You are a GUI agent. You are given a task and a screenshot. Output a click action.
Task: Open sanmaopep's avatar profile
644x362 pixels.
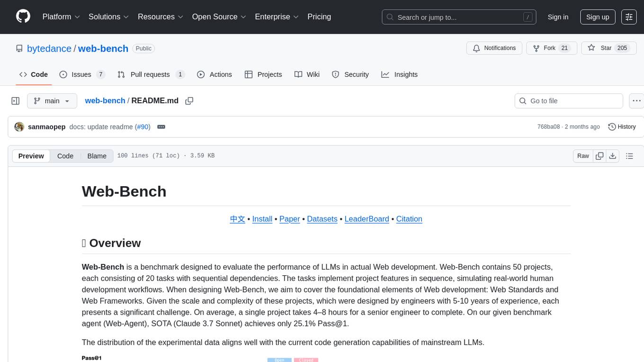tap(19, 127)
